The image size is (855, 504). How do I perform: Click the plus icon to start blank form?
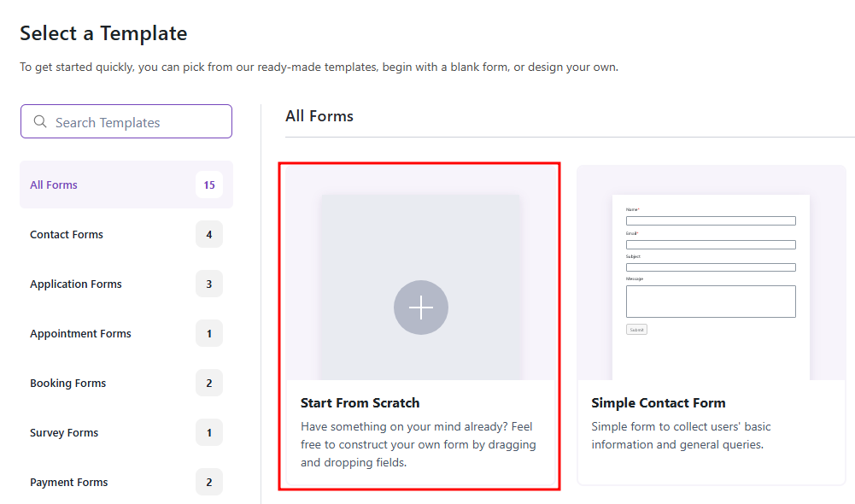pos(420,308)
